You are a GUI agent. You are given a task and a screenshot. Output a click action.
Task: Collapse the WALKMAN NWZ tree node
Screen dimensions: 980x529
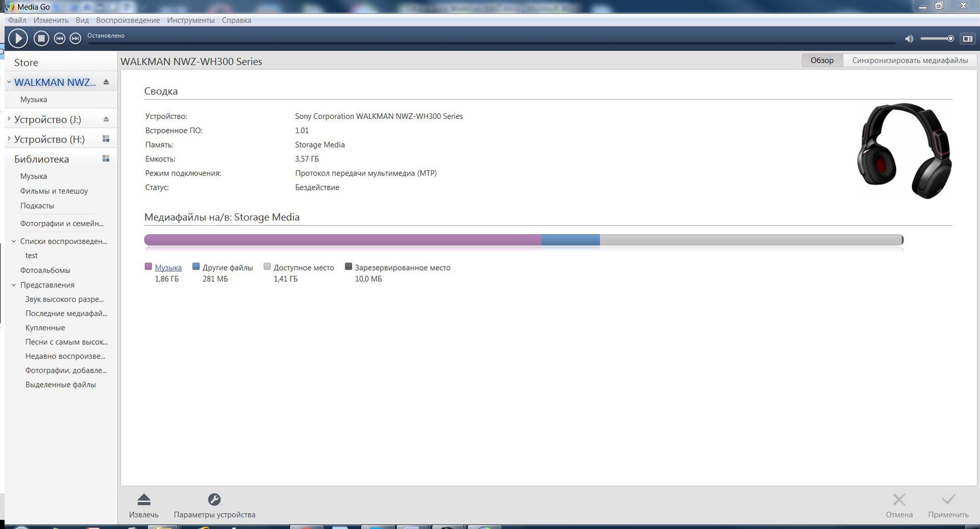point(9,82)
